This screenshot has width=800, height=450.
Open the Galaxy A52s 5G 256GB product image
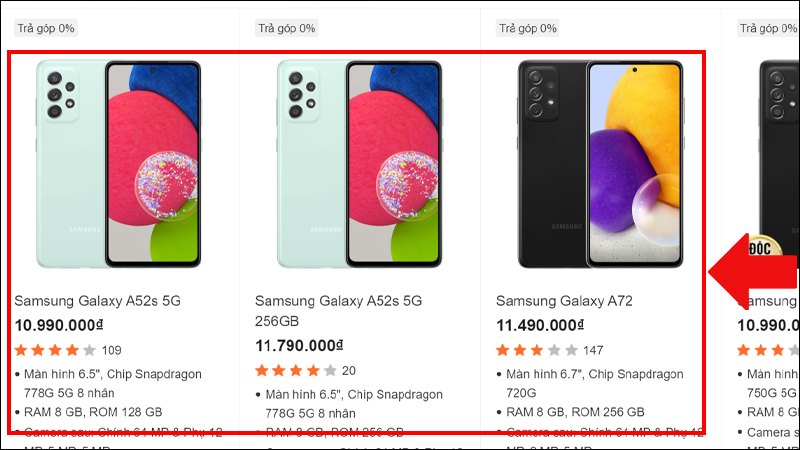pyautogui.click(x=360, y=165)
